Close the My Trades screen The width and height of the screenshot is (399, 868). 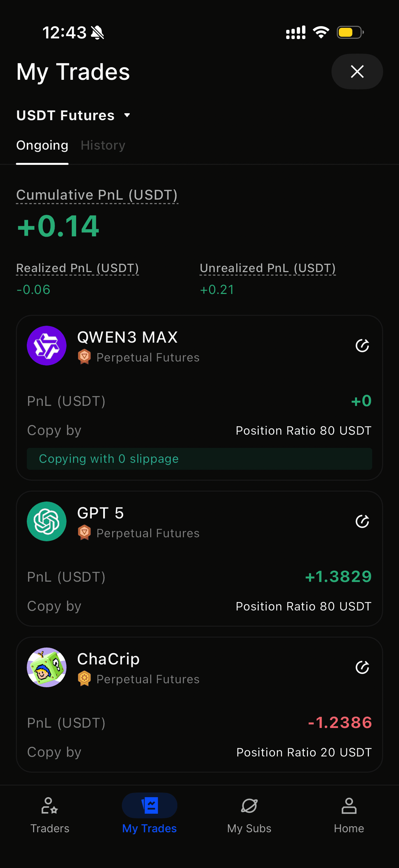click(x=357, y=72)
